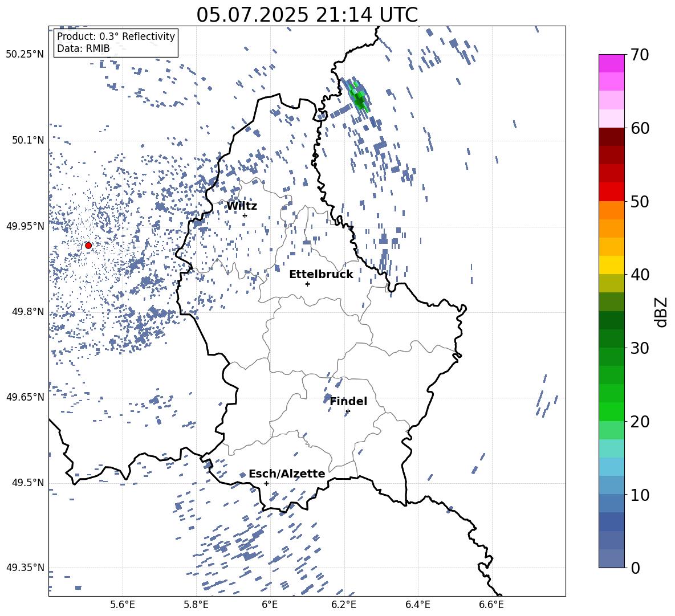Click the 30 colorbar tick label
675x616 pixels.
click(640, 348)
